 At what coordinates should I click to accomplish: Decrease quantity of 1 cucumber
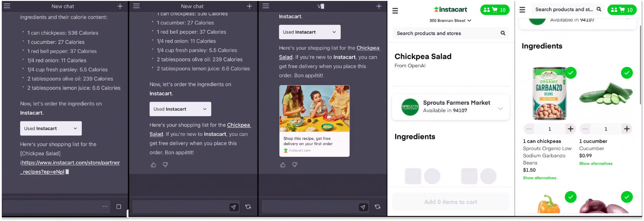[585, 129]
